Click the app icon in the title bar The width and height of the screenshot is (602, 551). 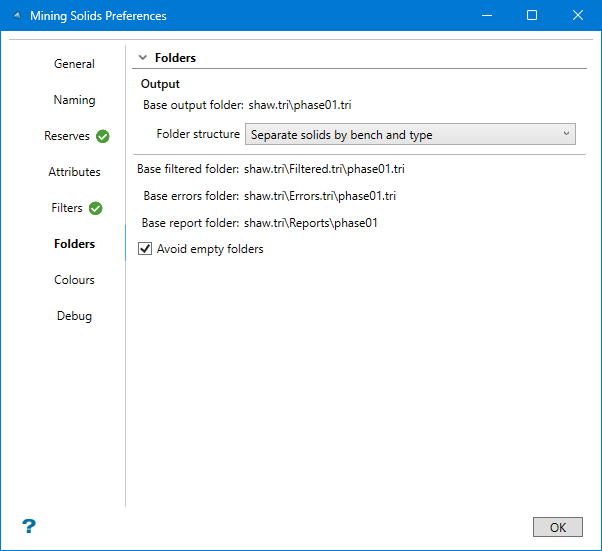click(x=17, y=16)
